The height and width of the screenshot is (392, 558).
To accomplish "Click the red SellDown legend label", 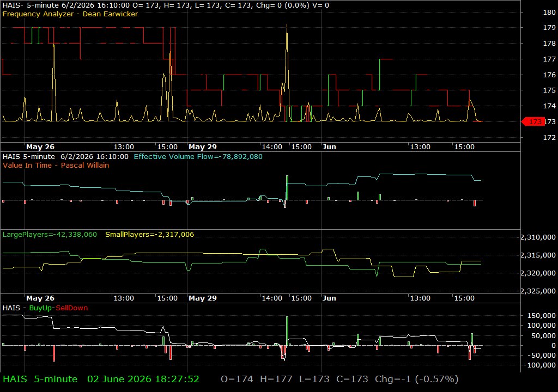I will click(x=71, y=308).
